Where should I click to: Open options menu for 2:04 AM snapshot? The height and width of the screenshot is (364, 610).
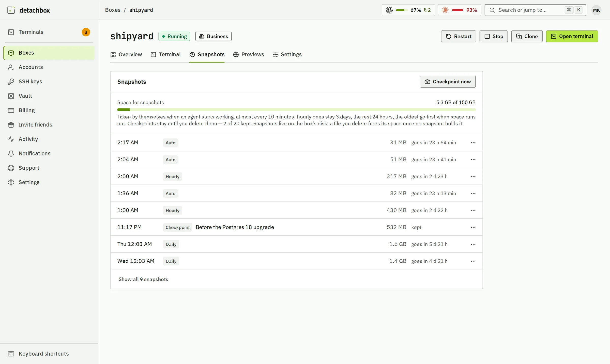click(x=473, y=160)
